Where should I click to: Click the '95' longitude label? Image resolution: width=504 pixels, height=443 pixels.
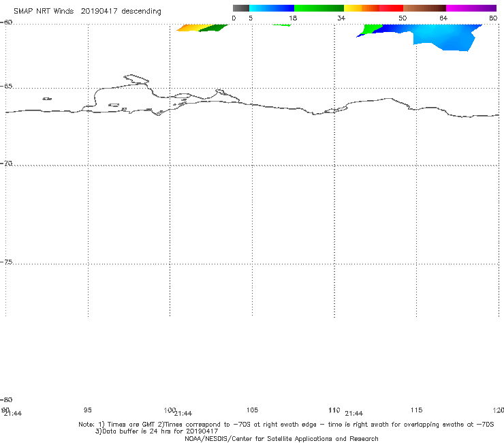click(87, 410)
